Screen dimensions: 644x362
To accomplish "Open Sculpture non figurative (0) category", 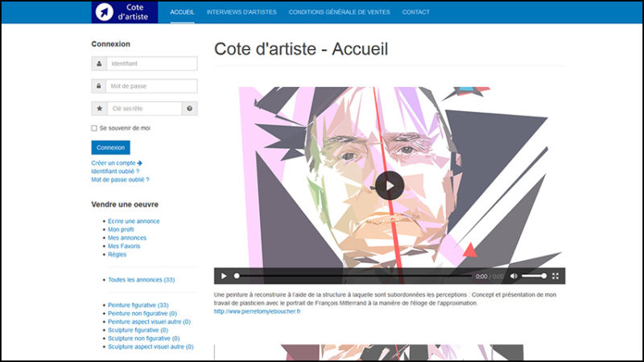I will point(144,339).
